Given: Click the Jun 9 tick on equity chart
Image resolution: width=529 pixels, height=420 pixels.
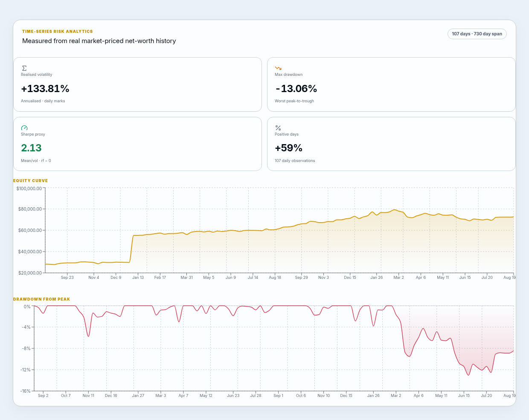Looking at the screenshot, I should pos(231,278).
